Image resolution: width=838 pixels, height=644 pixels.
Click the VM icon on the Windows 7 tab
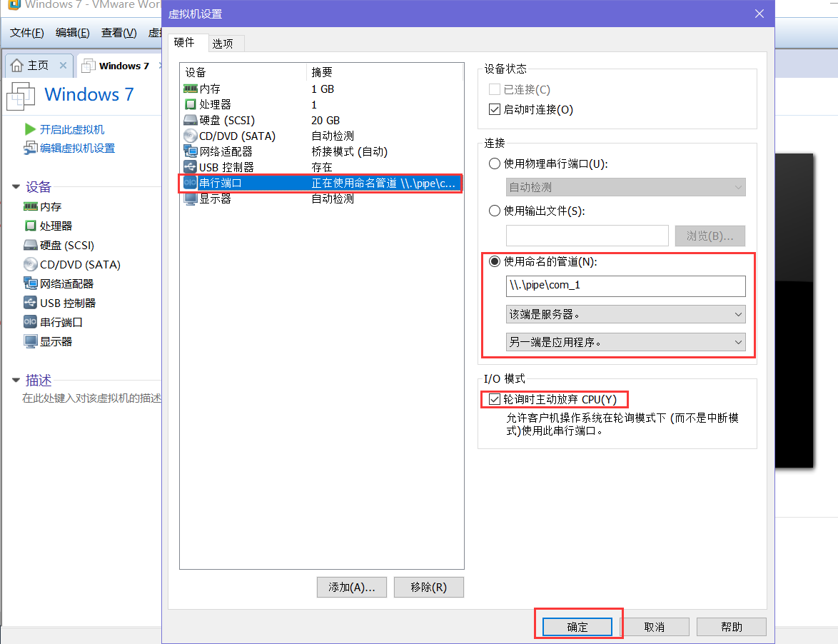point(89,66)
